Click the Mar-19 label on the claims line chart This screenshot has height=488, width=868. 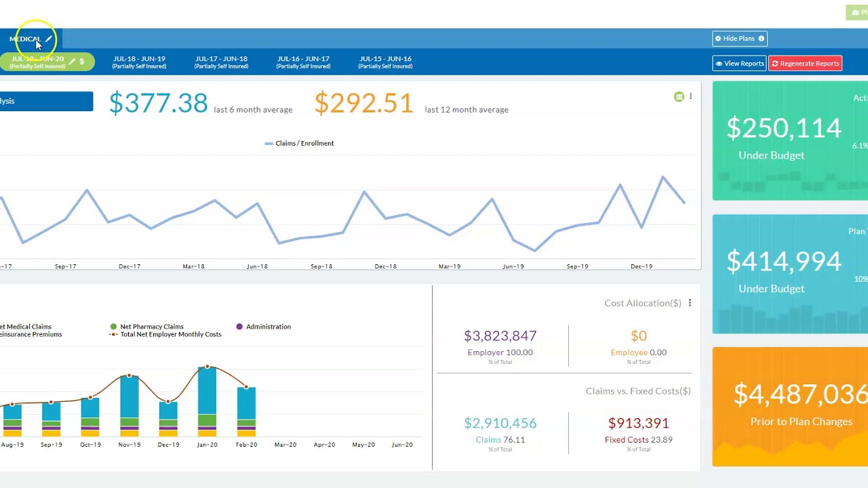(450, 266)
